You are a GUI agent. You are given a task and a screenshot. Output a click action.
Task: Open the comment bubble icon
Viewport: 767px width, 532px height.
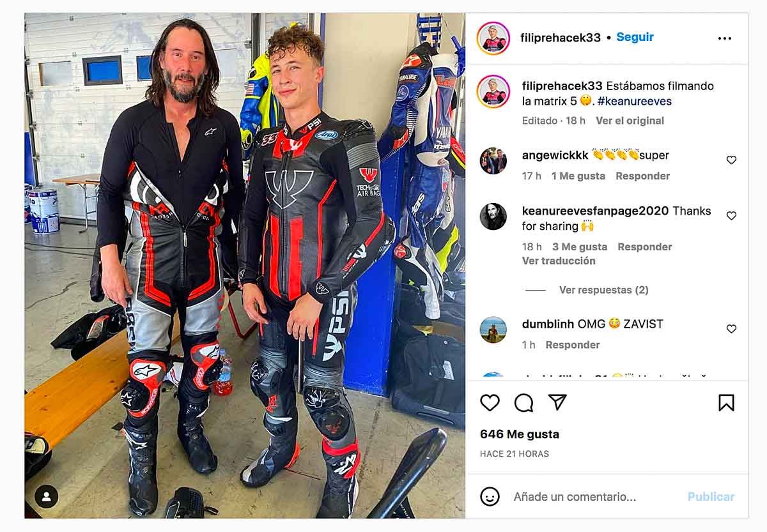[523, 402]
